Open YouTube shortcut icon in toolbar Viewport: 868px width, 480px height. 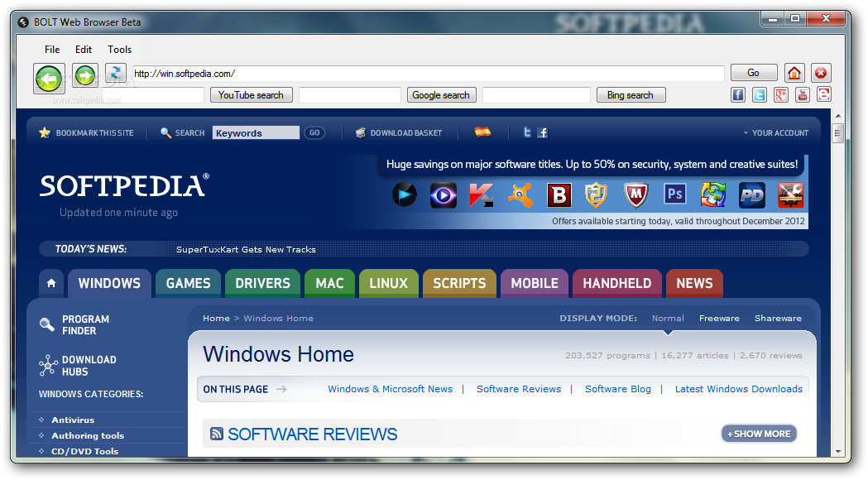coord(803,94)
